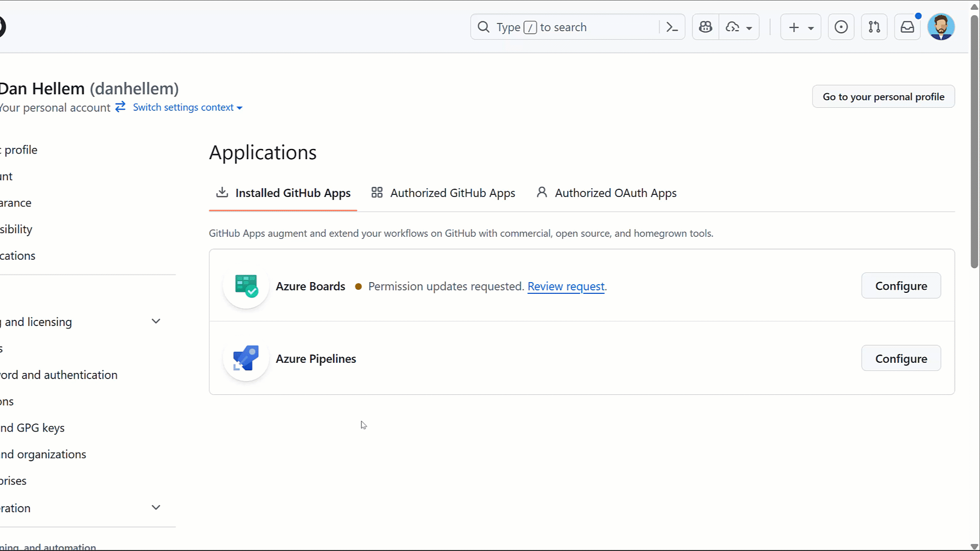Image resolution: width=980 pixels, height=551 pixels.
Task: Open the user avatar menu
Action: point(941,27)
